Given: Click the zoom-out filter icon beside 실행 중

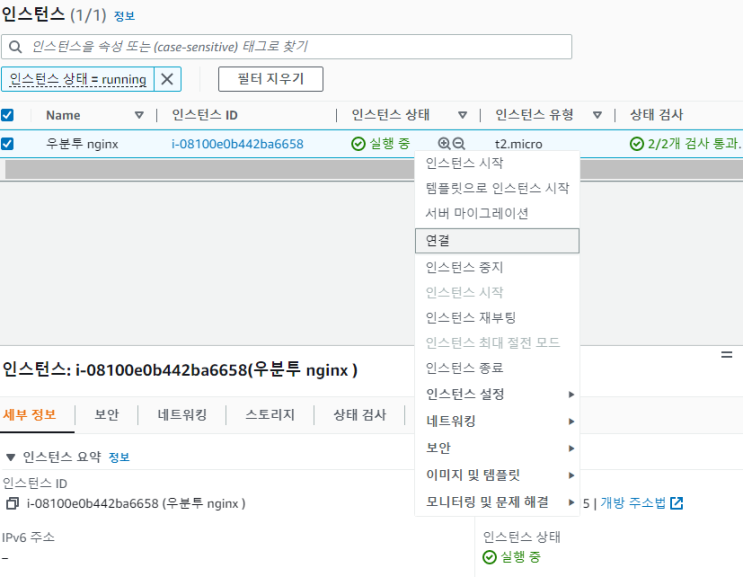Looking at the screenshot, I should (459, 144).
